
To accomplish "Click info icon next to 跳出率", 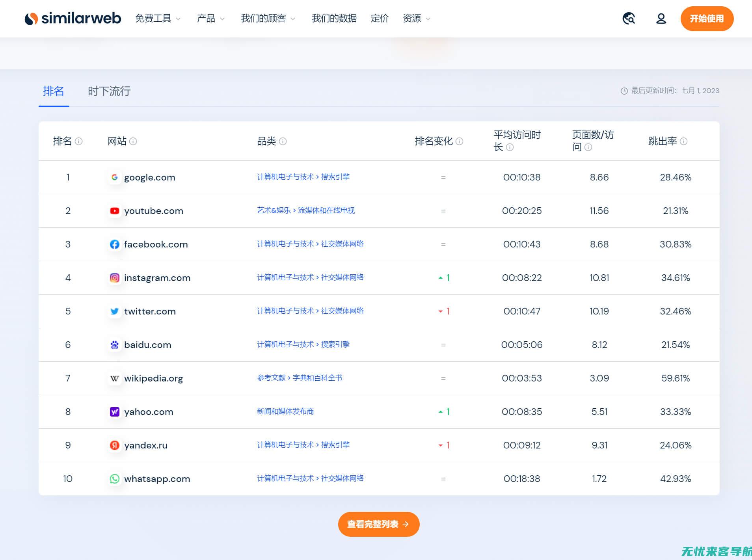I will point(684,141).
